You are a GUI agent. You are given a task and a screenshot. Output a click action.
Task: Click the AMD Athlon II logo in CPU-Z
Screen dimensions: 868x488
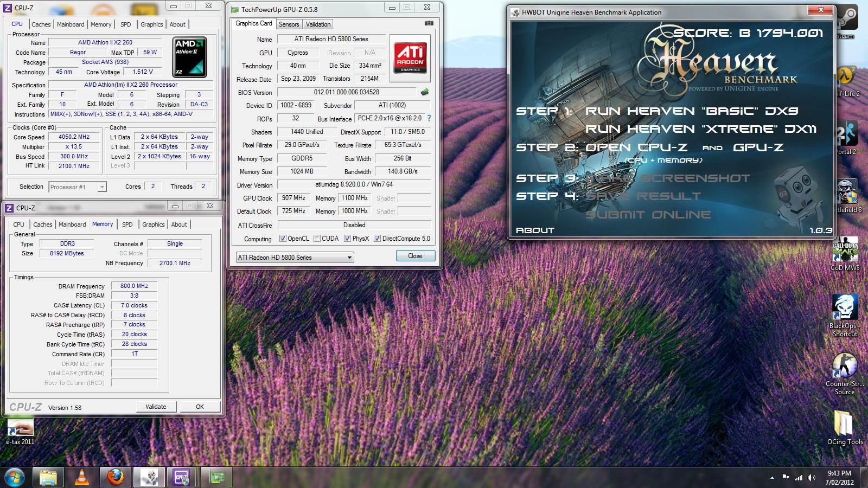(x=189, y=57)
